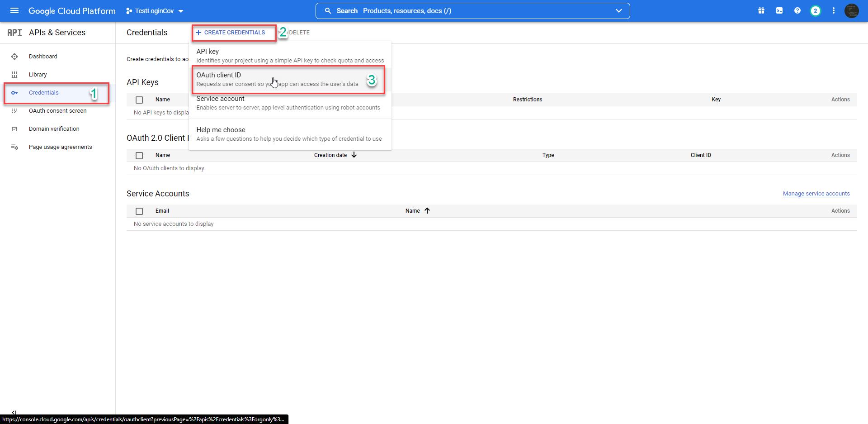Open the three-dot settings menu
This screenshot has width=868, height=424.
click(x=834, y=11)
